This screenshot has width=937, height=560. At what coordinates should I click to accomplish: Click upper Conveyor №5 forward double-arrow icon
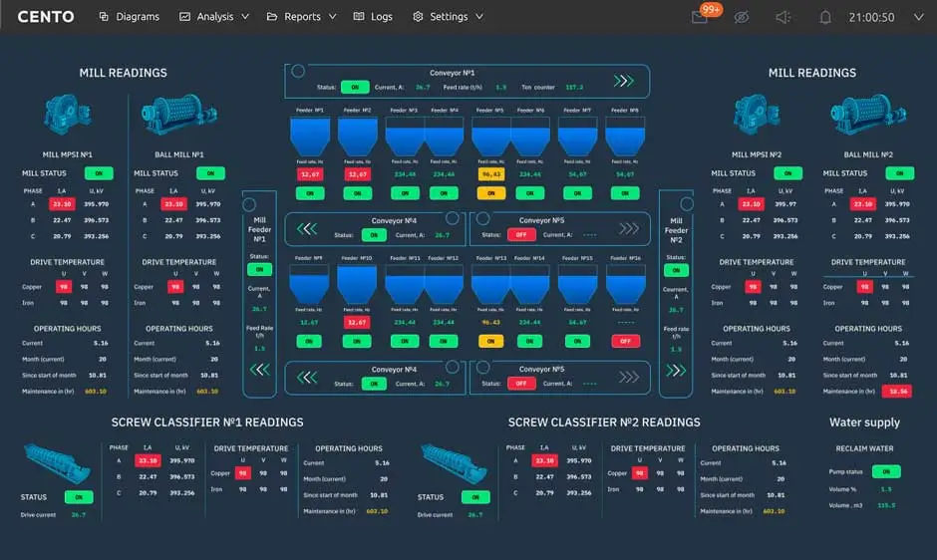coord(629,229)
